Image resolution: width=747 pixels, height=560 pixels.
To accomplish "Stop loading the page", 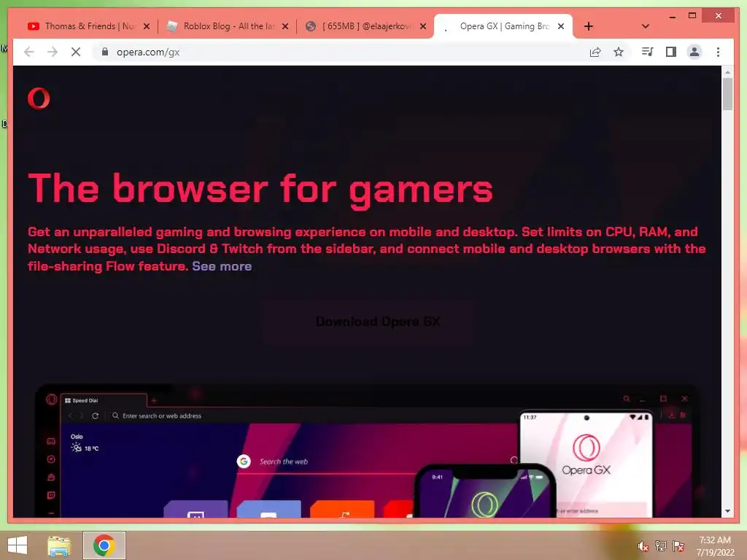I will click(x=76, y=52).
